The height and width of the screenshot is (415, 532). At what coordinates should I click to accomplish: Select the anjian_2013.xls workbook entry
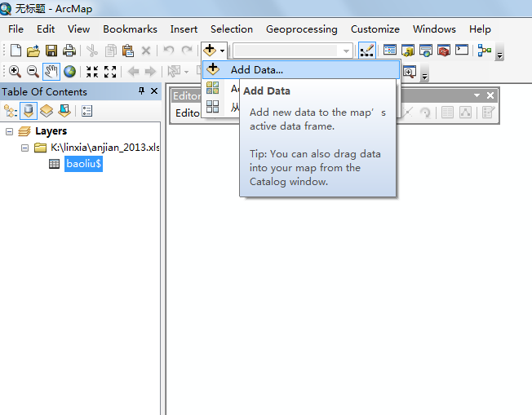[105, 148]
